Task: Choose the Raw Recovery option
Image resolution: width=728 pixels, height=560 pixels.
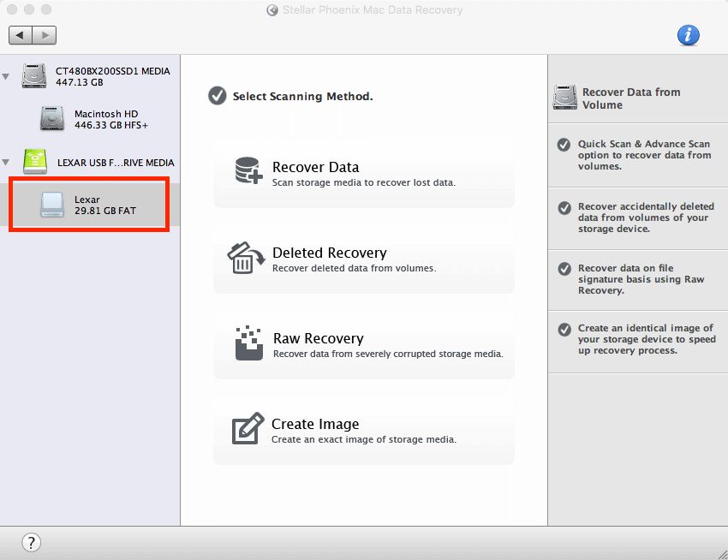Action: [364, 344]
